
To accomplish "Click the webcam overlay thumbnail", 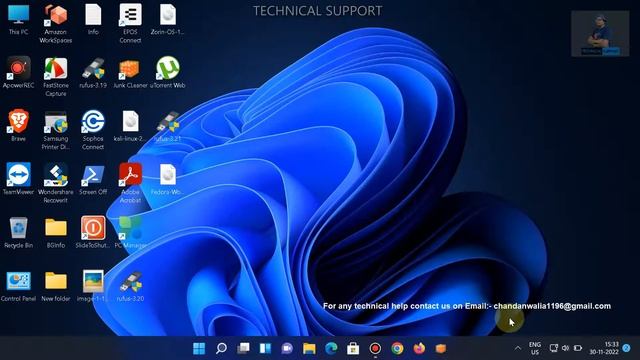I will (x=600, y=33).
